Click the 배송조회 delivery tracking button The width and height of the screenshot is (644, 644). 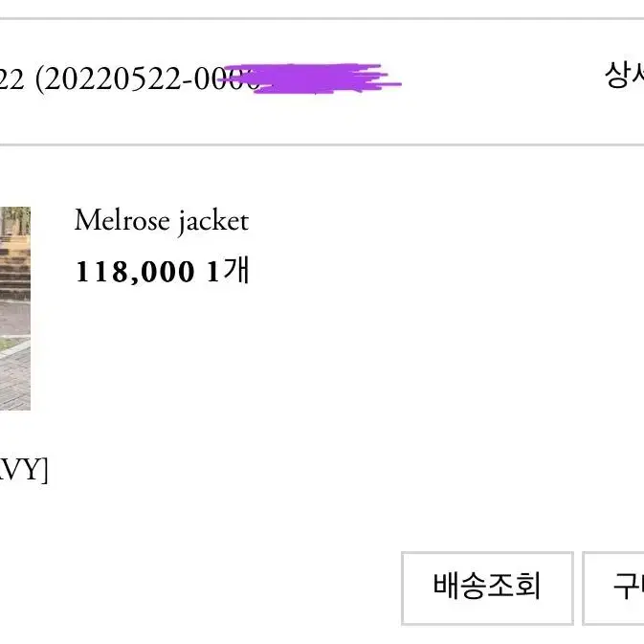click(487, 588)
